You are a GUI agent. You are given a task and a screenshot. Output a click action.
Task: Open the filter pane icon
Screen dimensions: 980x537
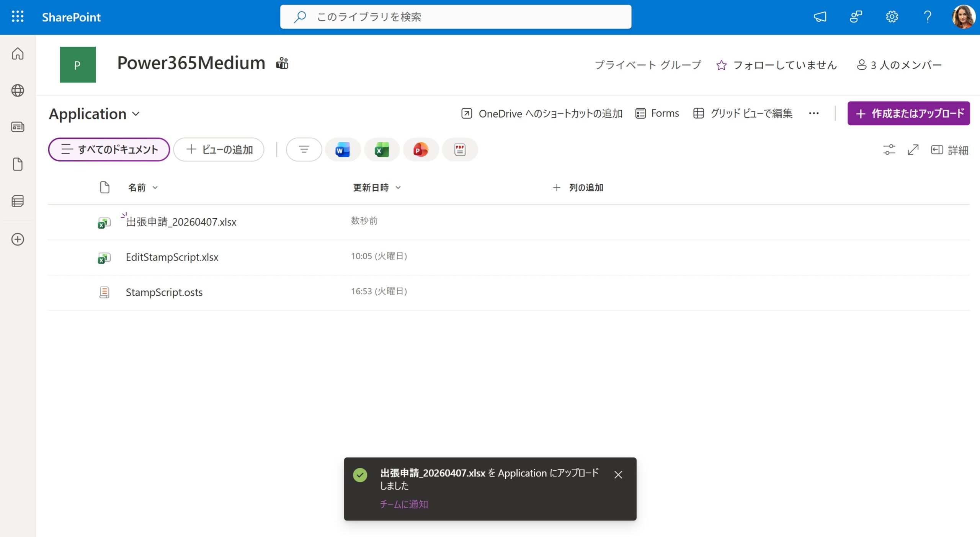(304, 149)
